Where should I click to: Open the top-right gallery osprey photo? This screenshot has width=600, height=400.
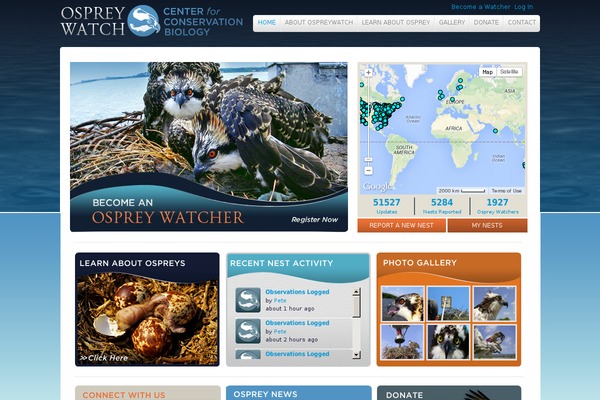(x=494, y=304)
